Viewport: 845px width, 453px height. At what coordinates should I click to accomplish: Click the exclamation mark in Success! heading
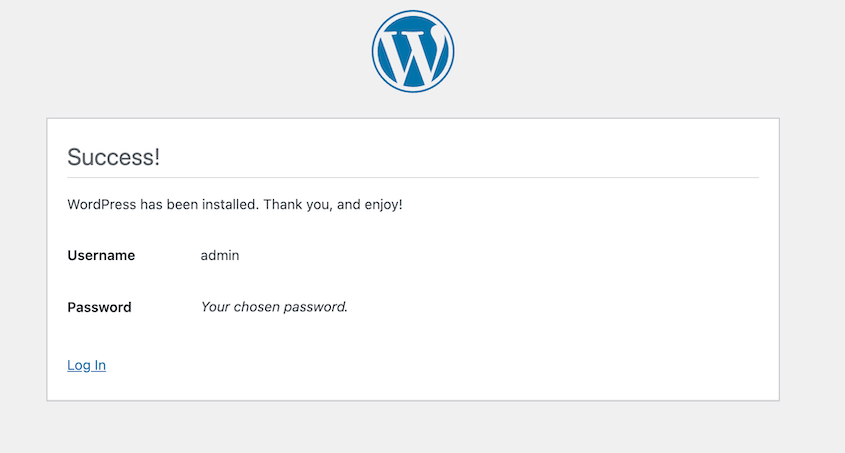pos(157,157)
